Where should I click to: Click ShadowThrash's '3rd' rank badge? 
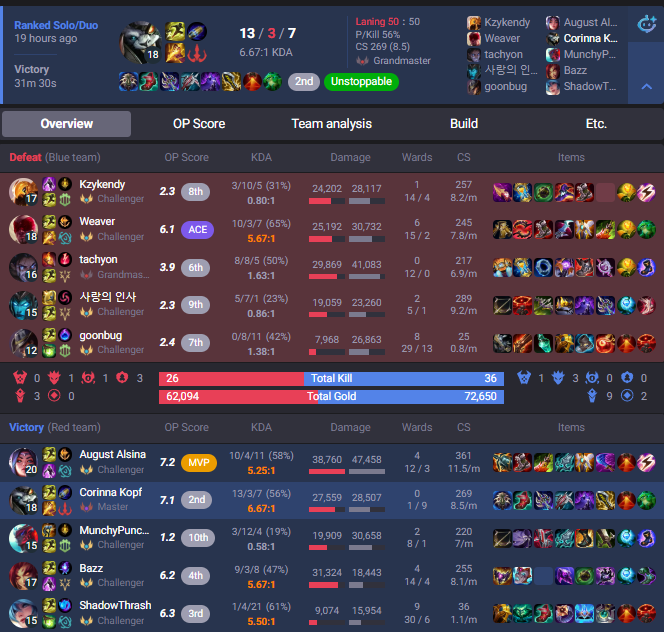(196, 613)
